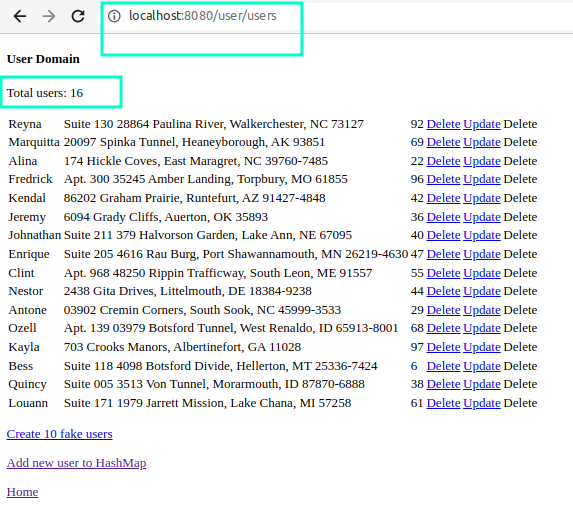Delete user Bess via the Delete link
The image size is (573, 511).
[x=443, y=366]
